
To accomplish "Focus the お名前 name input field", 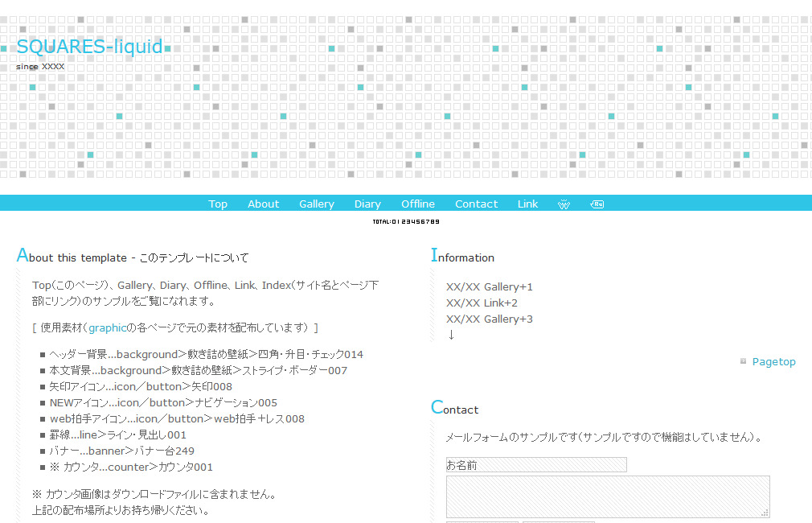I will point(536,465).
